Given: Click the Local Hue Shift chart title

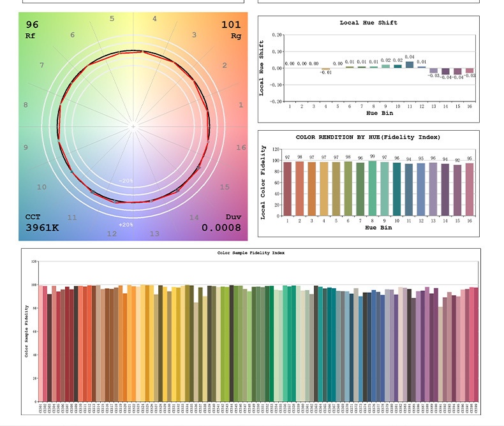Looking at the screenshot, I should click(x=368, y=23).
